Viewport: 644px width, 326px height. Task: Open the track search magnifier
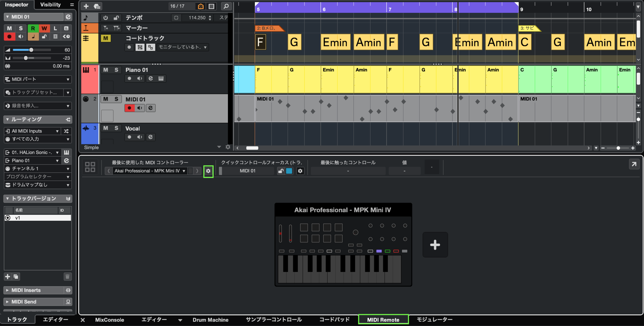[x=226, y=6]
